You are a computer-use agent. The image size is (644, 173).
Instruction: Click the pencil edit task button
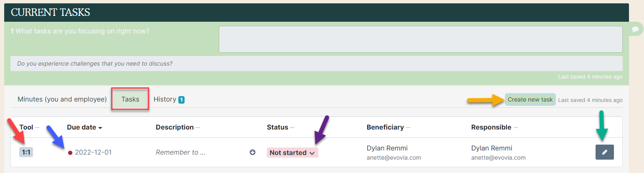[x=604, y=152]
